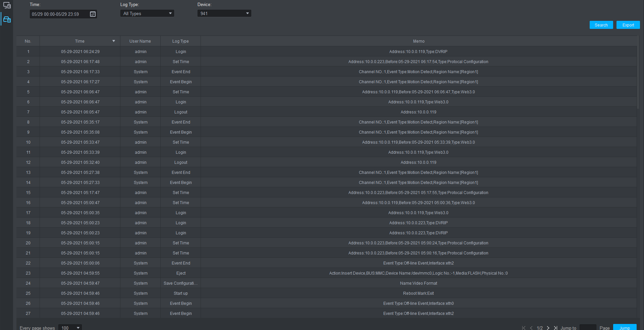Open the Device dropdown showing 941
Image resolution: width=644 pixels, height=330 pixels.
pos(224,13)
